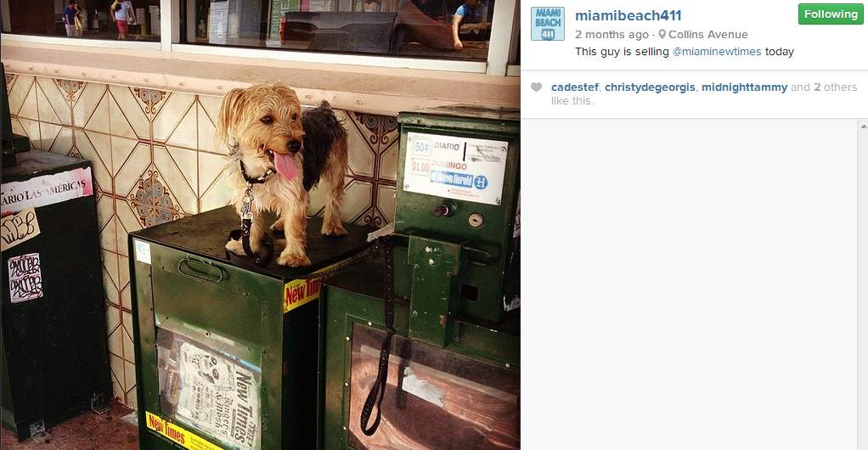The width and height of the screenshot is (868, 450).
Task: Click the Miami Beach 411 profile avatar
Action: pos(548,24)
